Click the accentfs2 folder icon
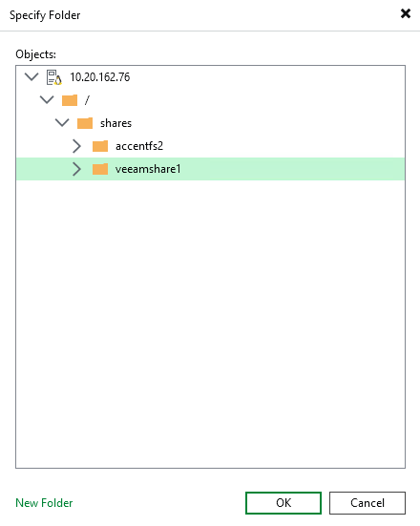420x526 pixels. click(100, 146)
